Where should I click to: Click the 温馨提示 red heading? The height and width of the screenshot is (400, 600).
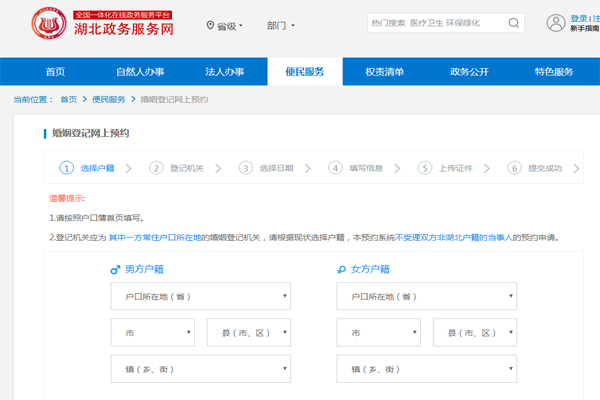click(x=67, y=198)
